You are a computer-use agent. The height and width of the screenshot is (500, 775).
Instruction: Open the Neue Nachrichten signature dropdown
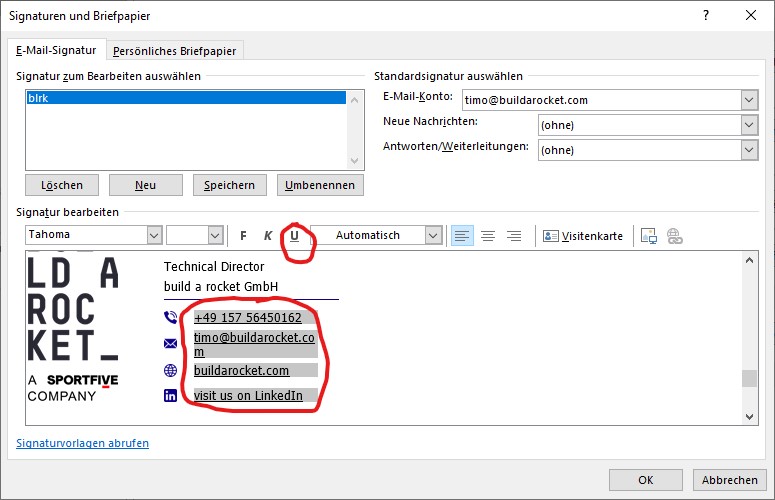tap(749, 125)
